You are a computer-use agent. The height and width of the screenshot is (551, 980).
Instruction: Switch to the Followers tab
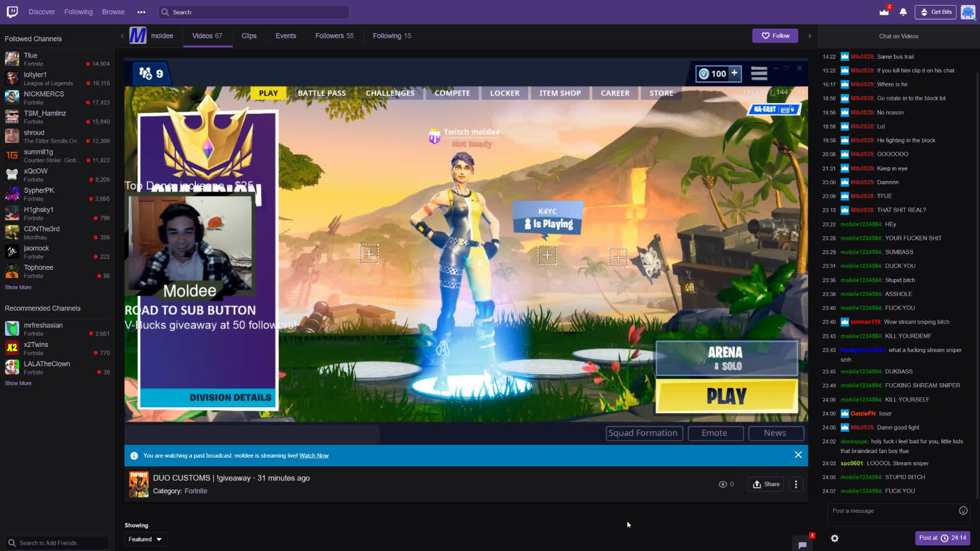pos(334,36)
